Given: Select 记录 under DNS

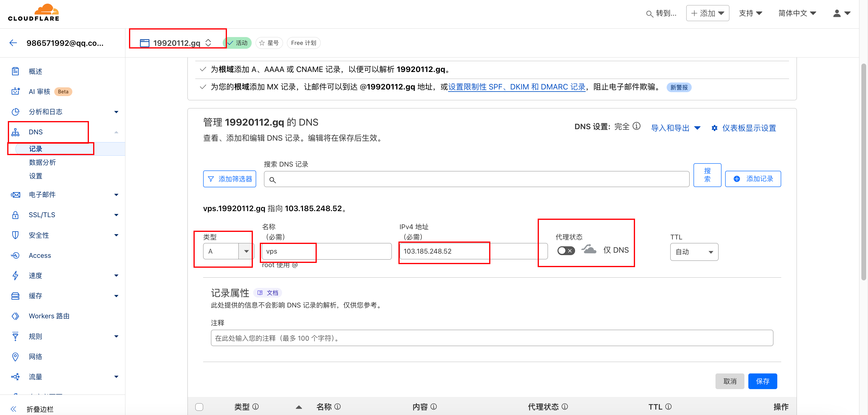Looking at the screenshot, I should [36, 149].
